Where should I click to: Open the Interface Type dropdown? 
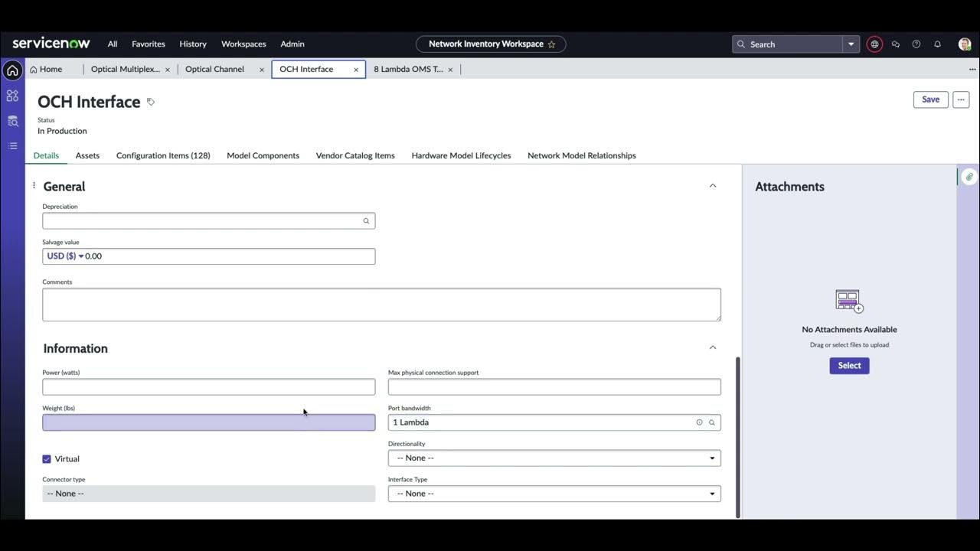pos(554,494)
